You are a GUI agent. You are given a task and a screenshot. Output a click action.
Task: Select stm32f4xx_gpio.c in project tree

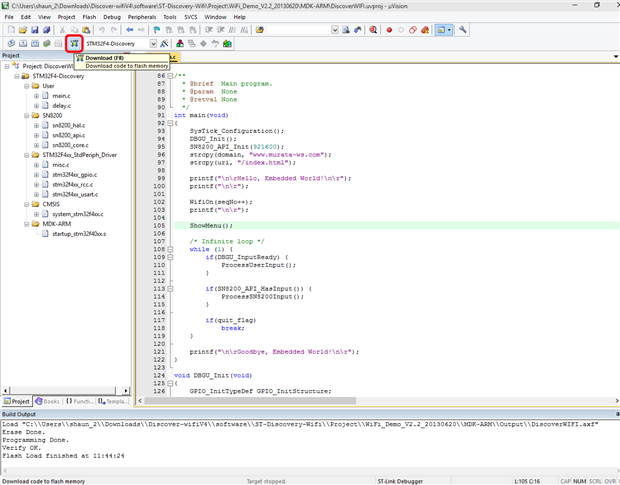click(73, 175)
